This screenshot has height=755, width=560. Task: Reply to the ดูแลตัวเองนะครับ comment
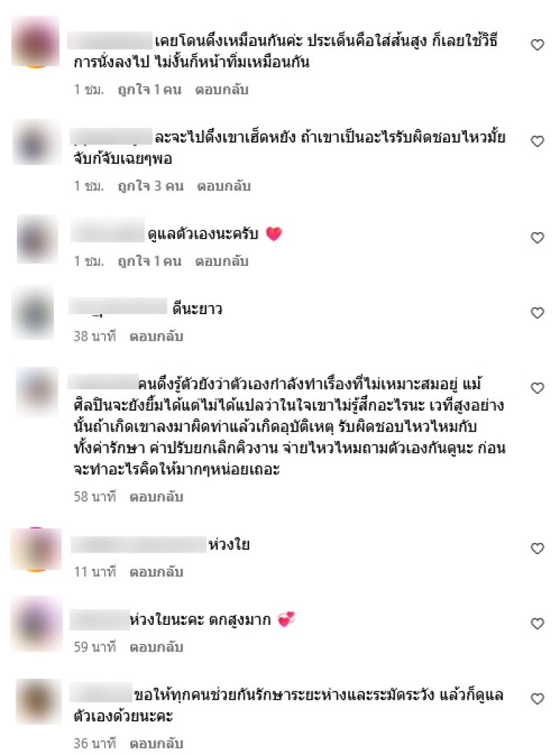pos(221,261)
